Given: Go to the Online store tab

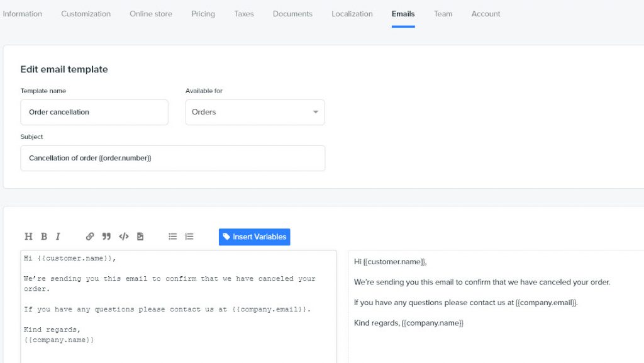Looking at the screenshot, I should (x=151, y=14).
